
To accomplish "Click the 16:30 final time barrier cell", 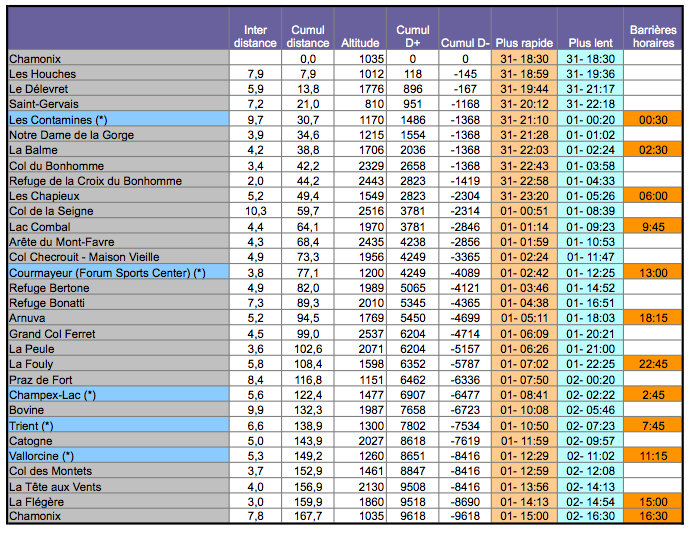I will [x=653, y=517].
